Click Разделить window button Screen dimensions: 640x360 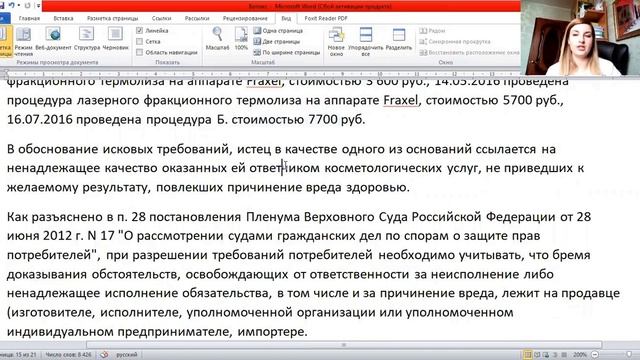[399, 40]
